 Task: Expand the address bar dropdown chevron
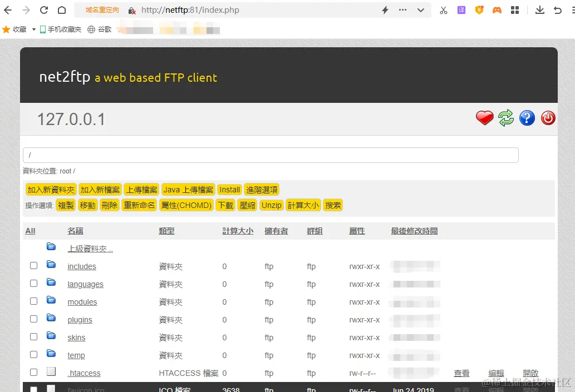pyautogui.click(x=421, y=10)
